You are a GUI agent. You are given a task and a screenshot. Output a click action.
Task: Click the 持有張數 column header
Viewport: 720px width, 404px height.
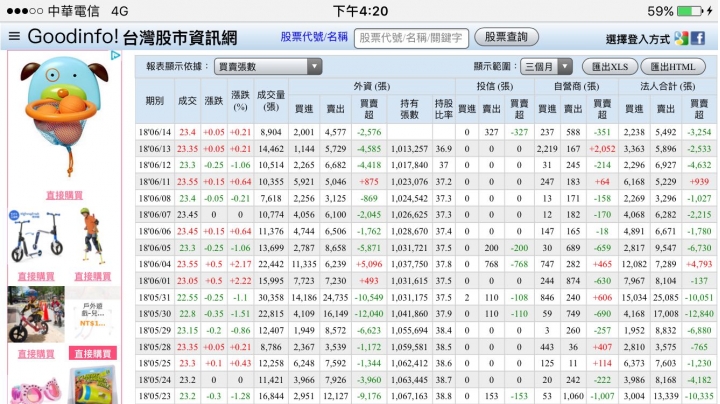[409, 109]
